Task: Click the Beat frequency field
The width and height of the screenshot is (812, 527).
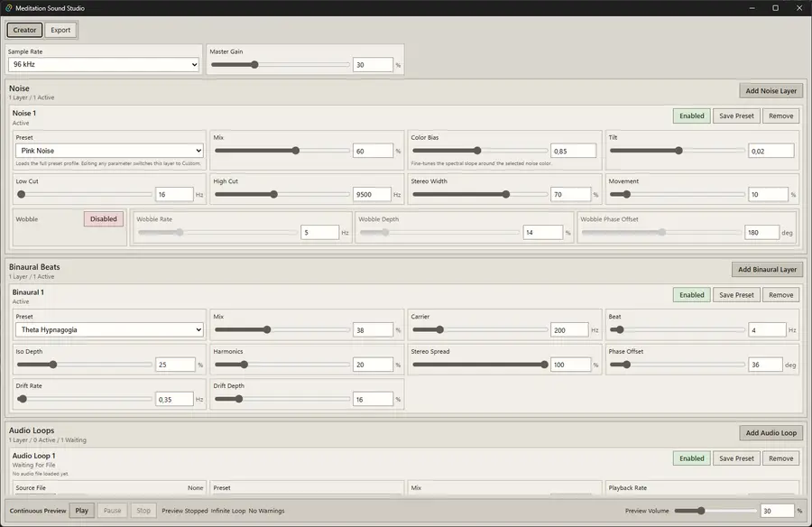Action: 767,329
